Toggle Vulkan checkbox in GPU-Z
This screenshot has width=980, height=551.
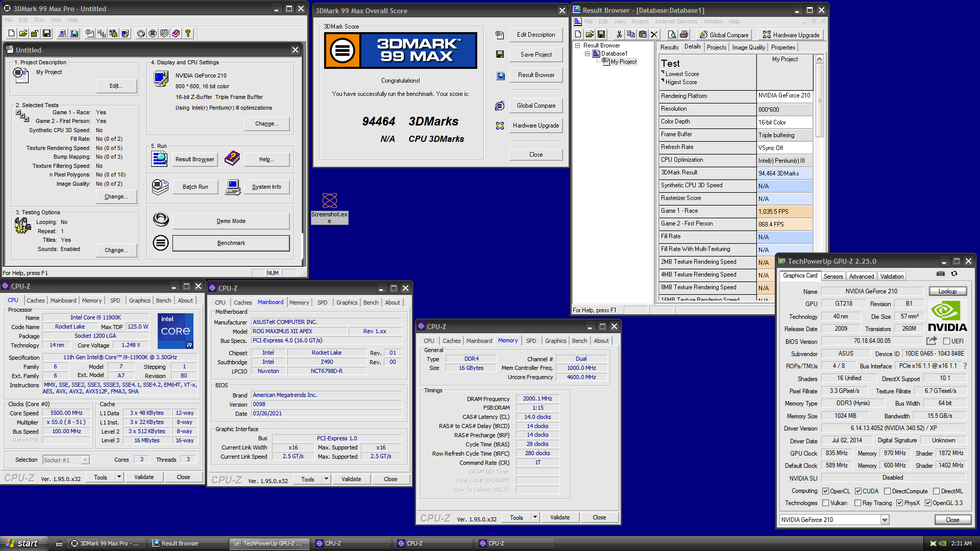(x=825, y=503)
